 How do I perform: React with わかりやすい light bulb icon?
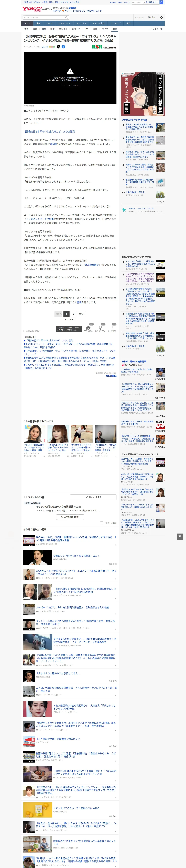[100, 328]
